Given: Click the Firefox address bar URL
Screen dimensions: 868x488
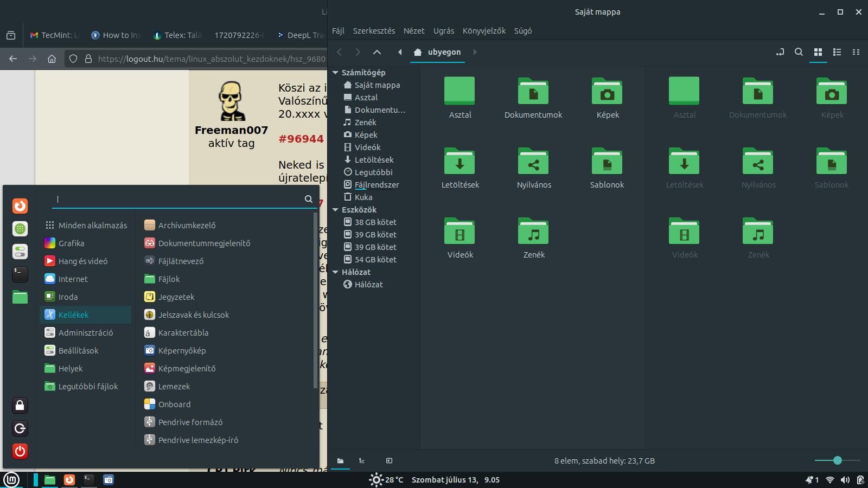Looking at the screenshot, I should pyautogui.click(x=212, y=59).
